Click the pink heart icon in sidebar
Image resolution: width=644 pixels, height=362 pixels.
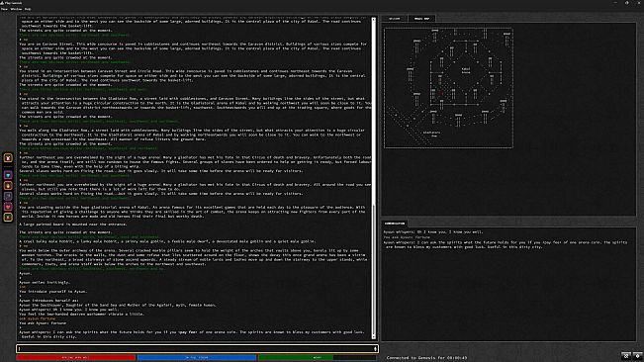tap(8, 207)
